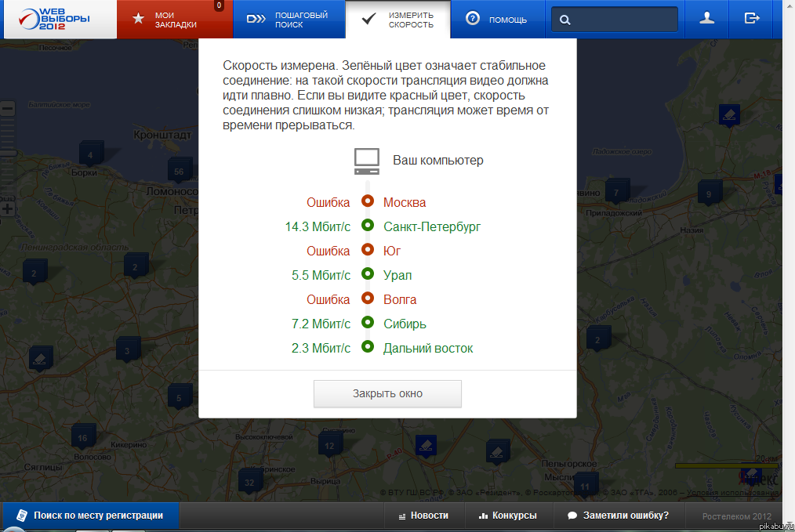Open the Помощь help section
795x532 pixels.
497,20
